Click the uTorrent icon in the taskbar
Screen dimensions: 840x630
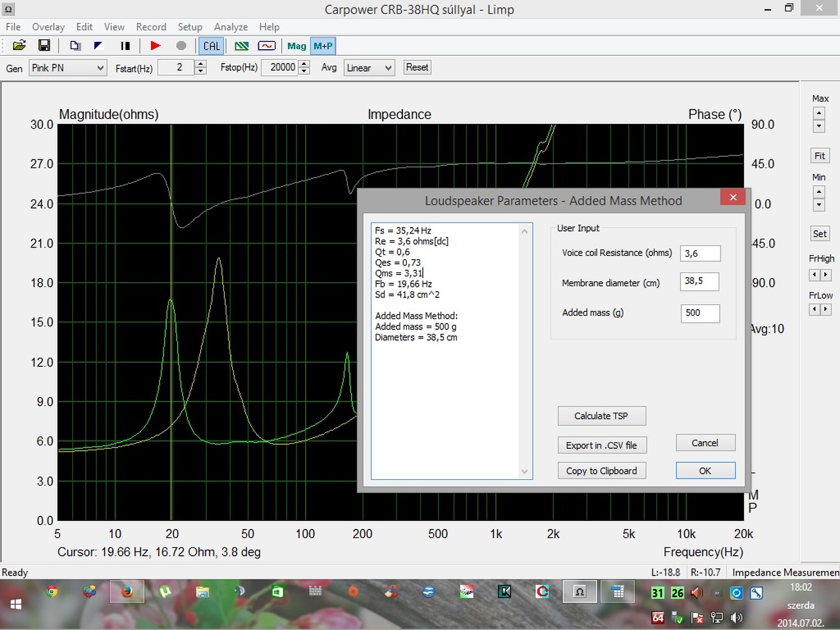(165, 592)
